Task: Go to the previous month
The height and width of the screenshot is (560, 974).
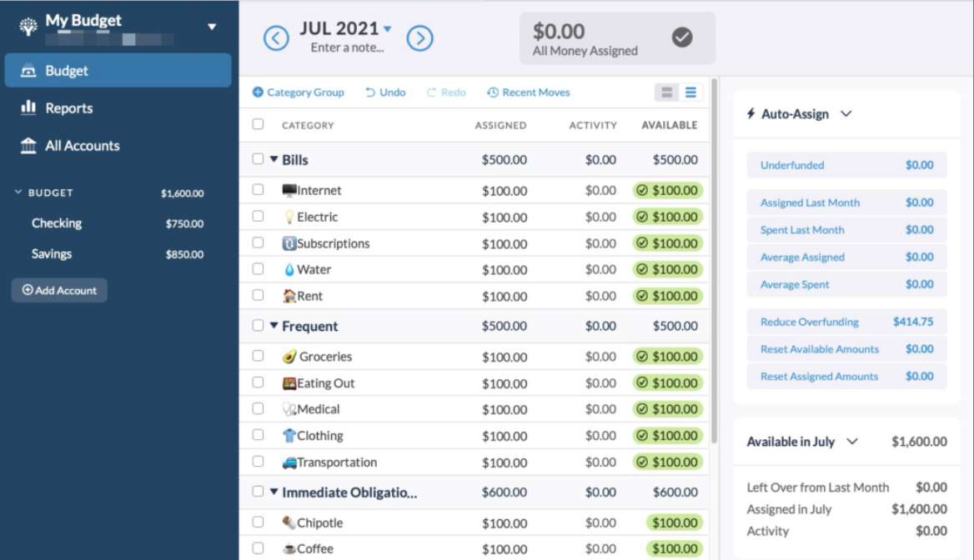Action: point(276,38)
